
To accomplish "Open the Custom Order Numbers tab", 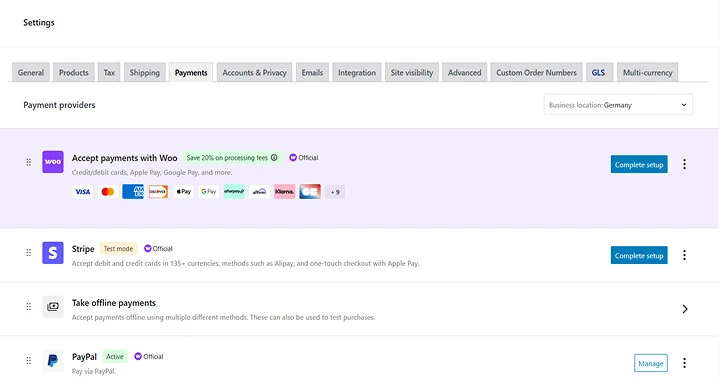I will (536, 73).
